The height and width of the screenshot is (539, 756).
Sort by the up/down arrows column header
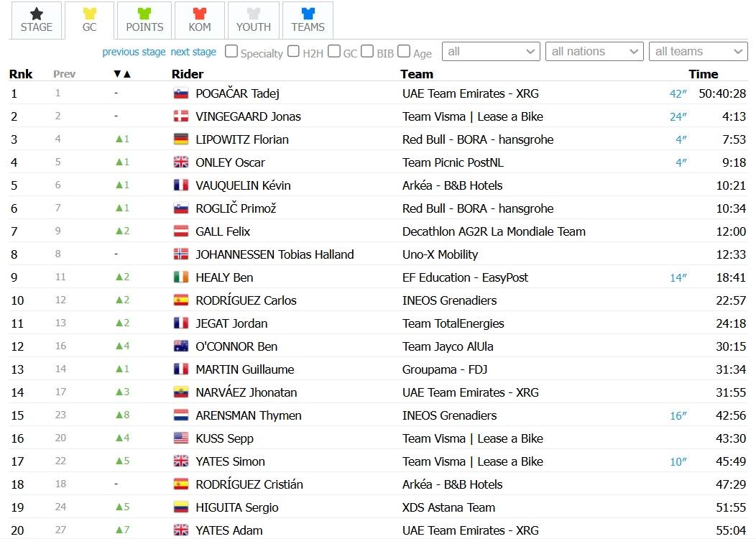tap(122, 74)
